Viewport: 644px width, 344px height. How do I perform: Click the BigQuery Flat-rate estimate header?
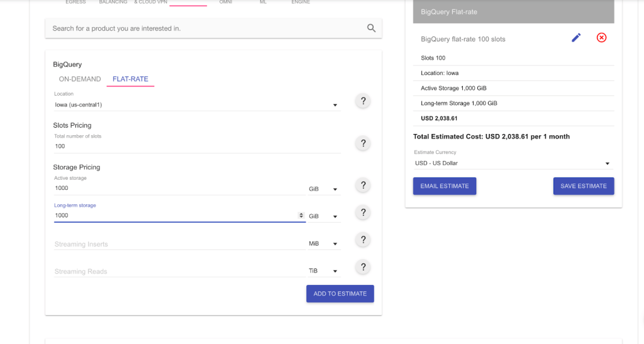point(513,11)
